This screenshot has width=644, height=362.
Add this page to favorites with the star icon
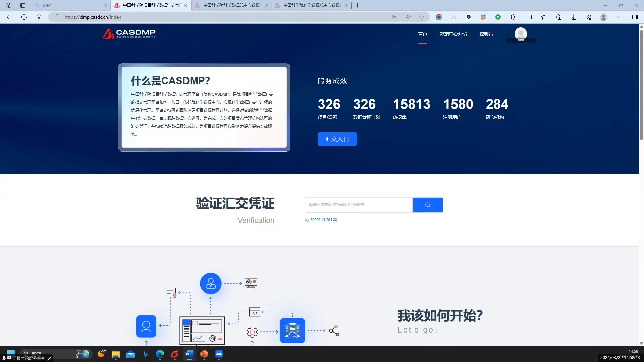tap(421, 17)
